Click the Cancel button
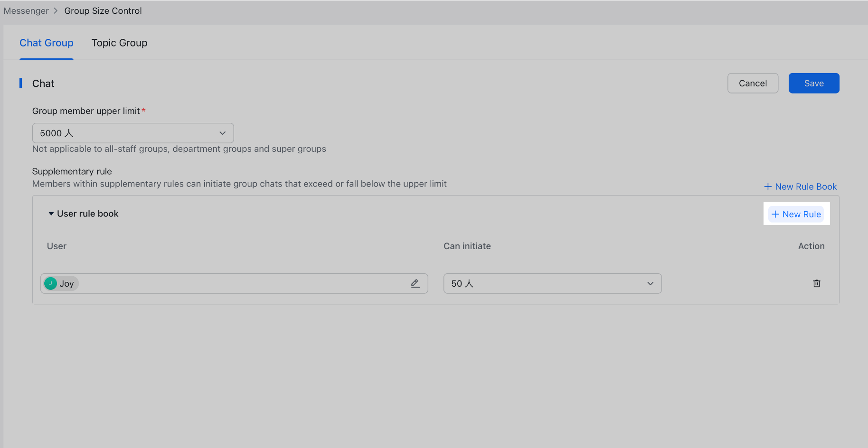The width and height of the screenshot is (868, 448). (x=753, y=83)
